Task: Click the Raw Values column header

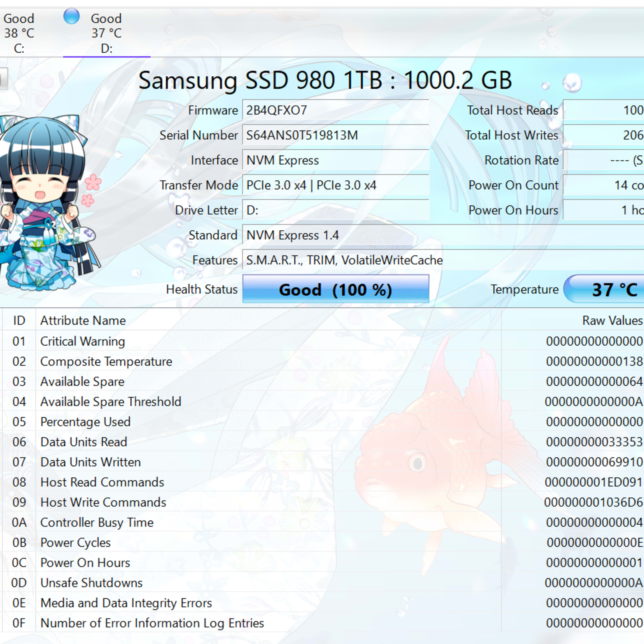Action: [573, 320]
